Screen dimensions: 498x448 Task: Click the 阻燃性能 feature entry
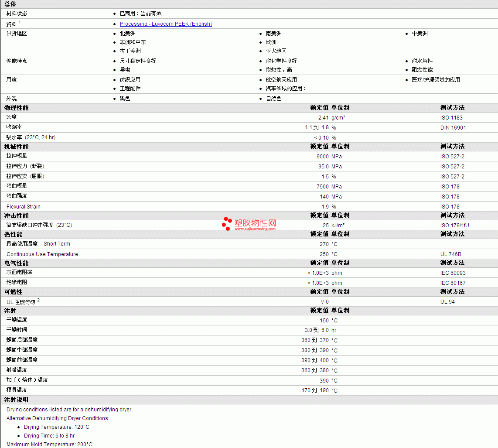point(423,70)
